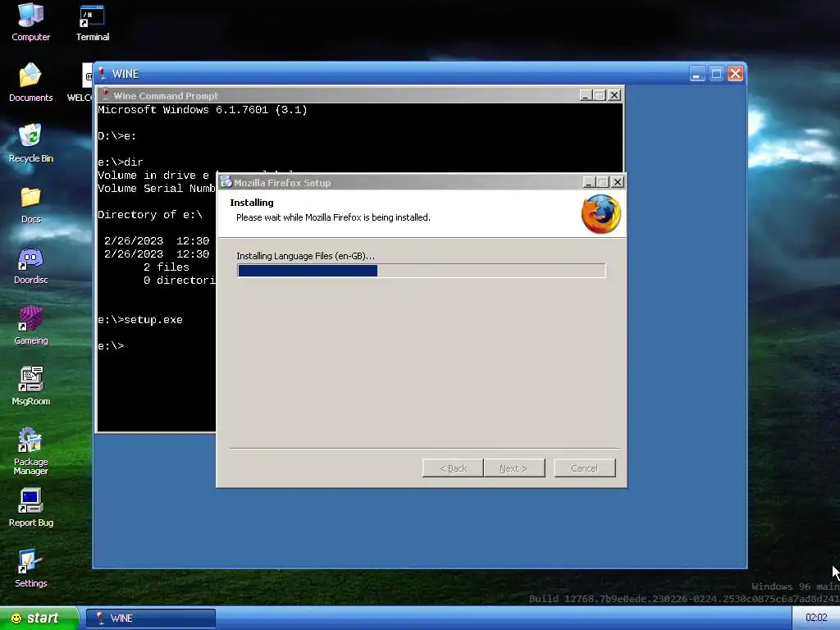Close the outer WINE window
The height and width of the screenshot is (630, 840).
pyautogui.click(x=735, y=73)
